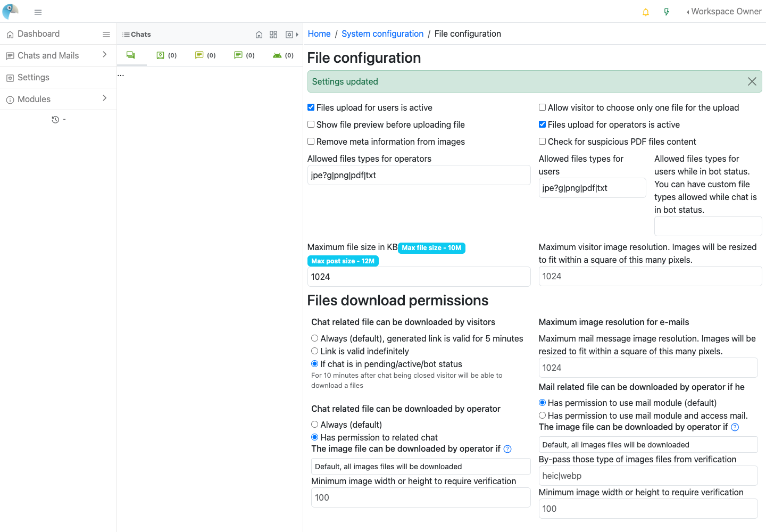
Task: Go to Home breadcrumb link
Action: point(319,34)
